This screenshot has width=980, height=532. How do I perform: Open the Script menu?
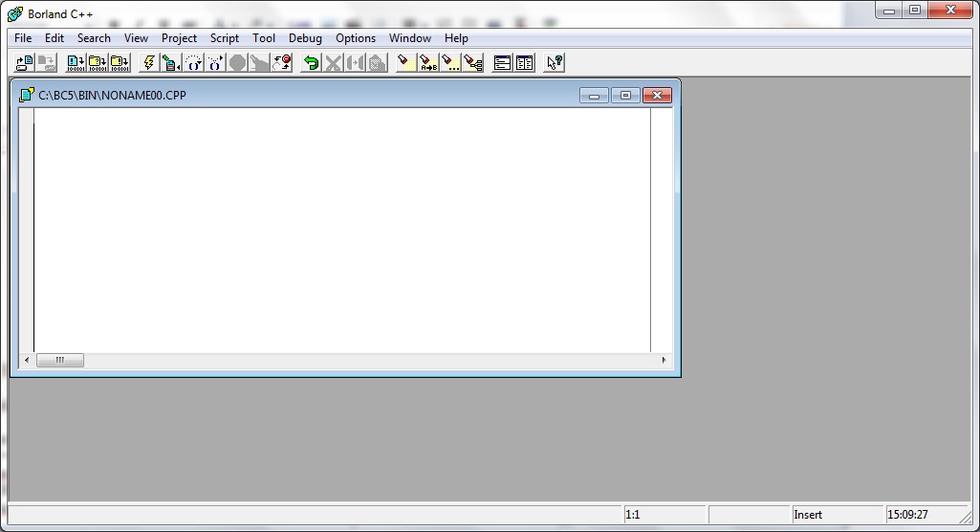click(x=225, y=38)
